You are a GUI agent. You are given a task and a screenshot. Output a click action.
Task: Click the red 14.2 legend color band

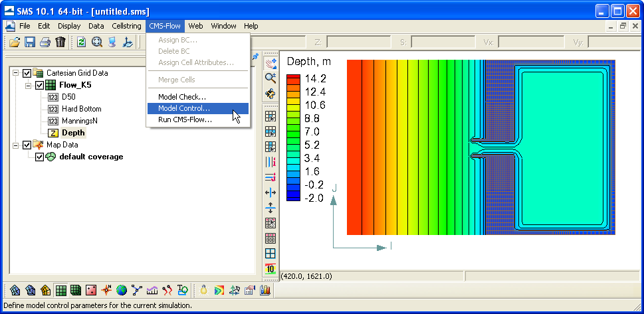click(293, 77)
